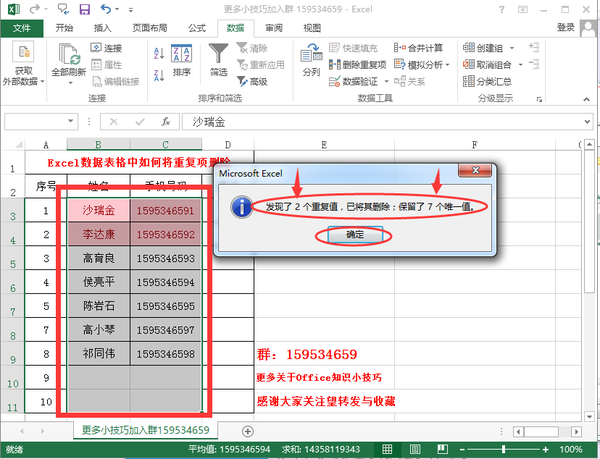Open ribbon display options
This screenshot has height=459, width=600.
(523, 10)
